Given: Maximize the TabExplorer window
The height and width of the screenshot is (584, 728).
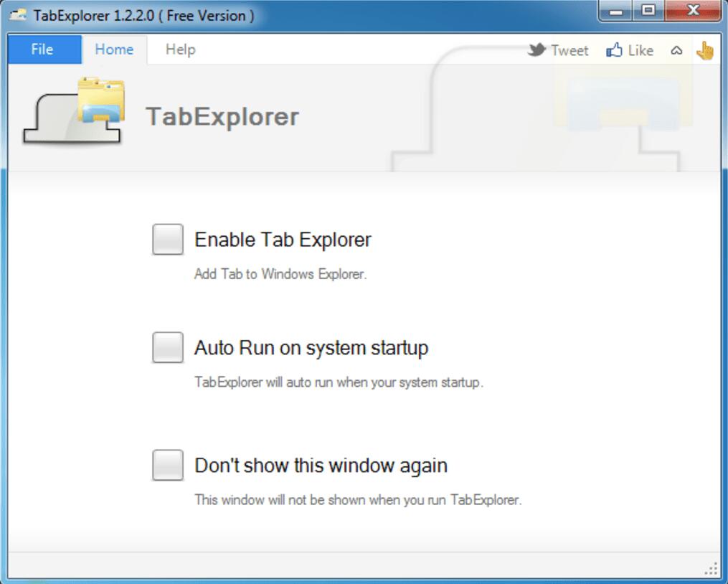Looking at the screenshot, I should [648, 10].
